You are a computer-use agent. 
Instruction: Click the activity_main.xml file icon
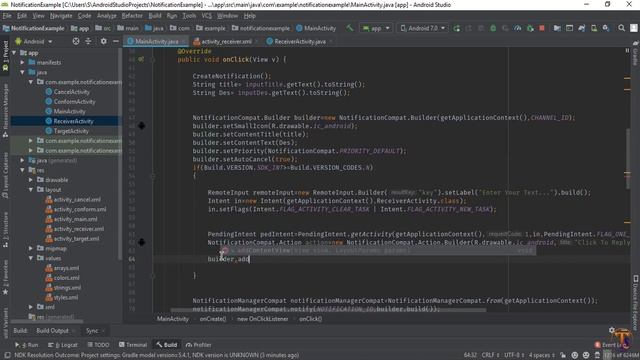(x=49, y=219)
